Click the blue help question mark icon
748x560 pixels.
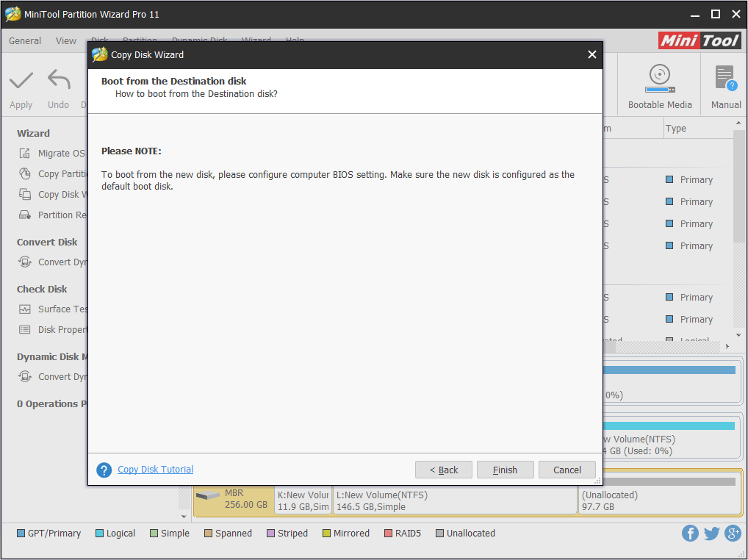click(x=104, y=470)
